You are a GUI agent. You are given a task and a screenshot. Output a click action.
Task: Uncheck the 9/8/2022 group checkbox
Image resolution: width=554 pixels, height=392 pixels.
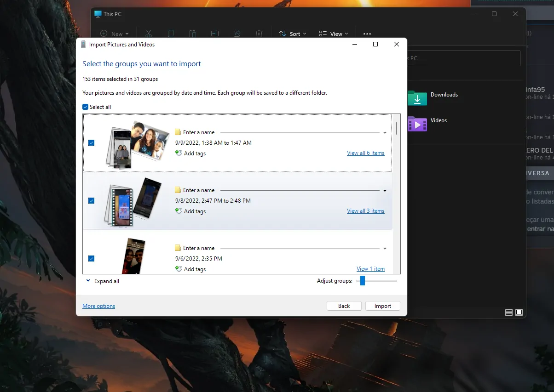coord(91,200)
